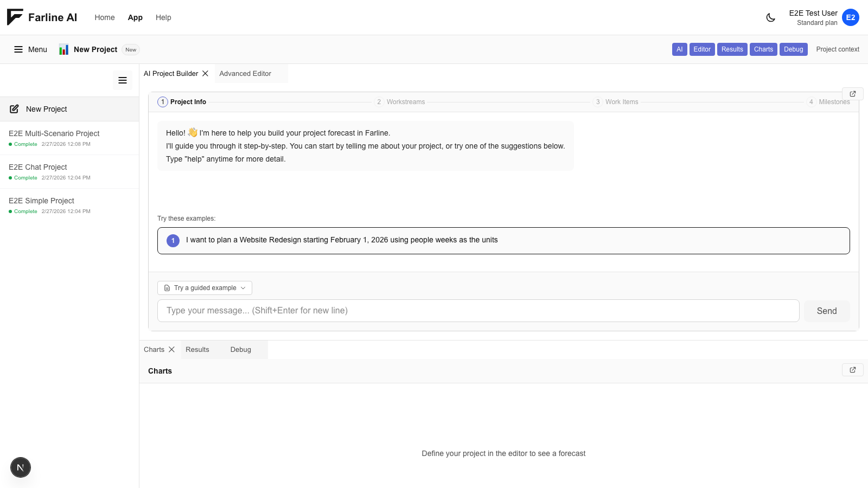
Task: Click the bar chart icon beside New Project title
Action: click(x=63, y=49)
